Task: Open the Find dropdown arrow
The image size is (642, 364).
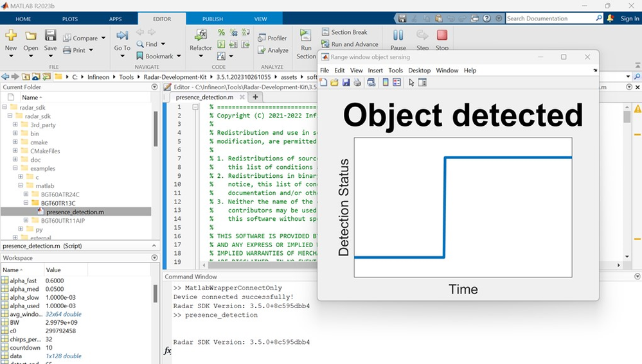Action: click(163, 44)
